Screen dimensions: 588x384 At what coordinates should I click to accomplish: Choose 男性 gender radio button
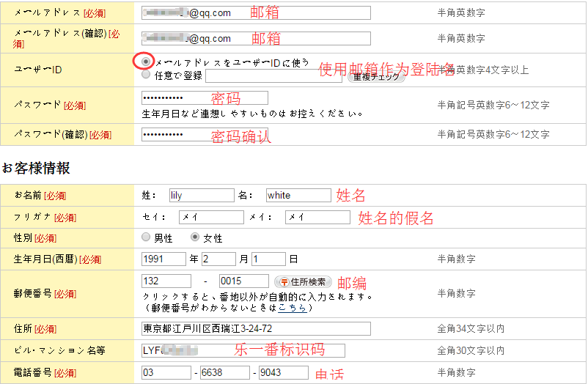[x=147, y=238]
